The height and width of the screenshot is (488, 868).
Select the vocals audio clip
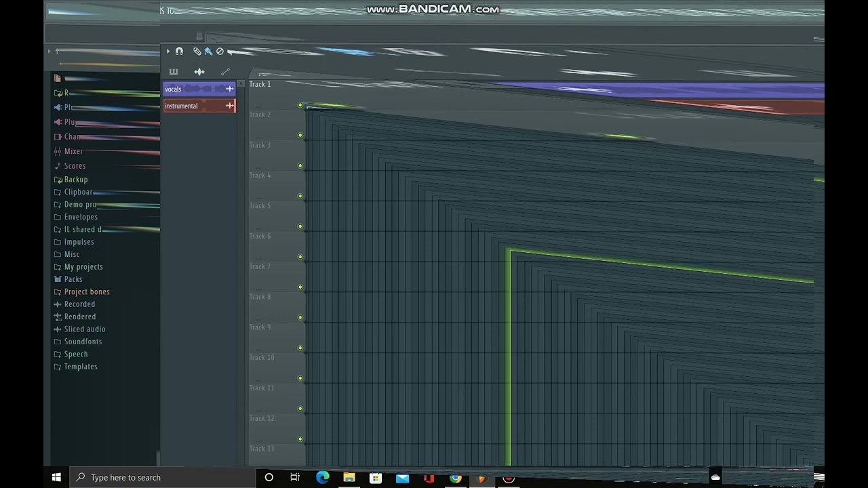coord(199,89)
